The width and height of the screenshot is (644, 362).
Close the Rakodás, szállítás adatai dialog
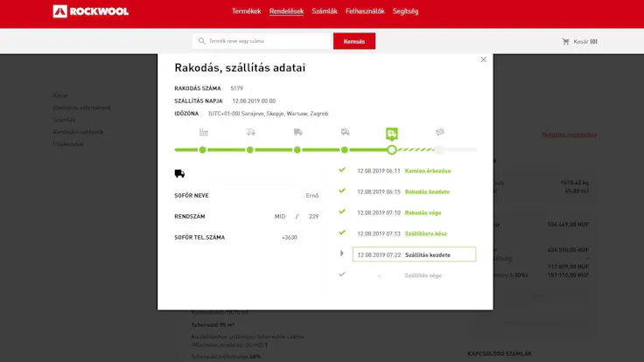point(483,59)
